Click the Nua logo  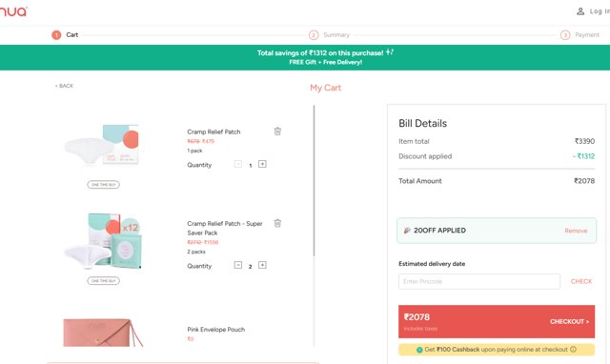point(13,10)
